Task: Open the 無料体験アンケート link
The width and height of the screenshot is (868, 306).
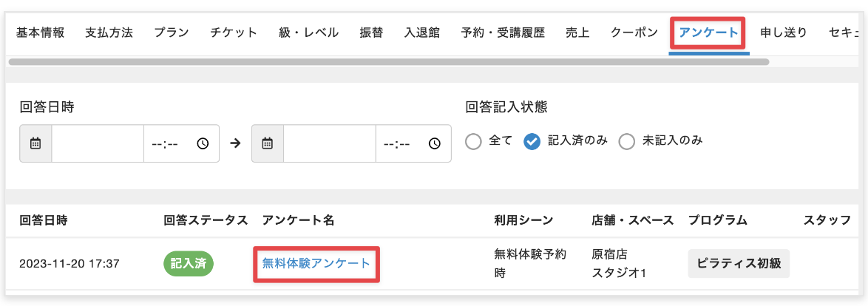Action: pos(316,264)
